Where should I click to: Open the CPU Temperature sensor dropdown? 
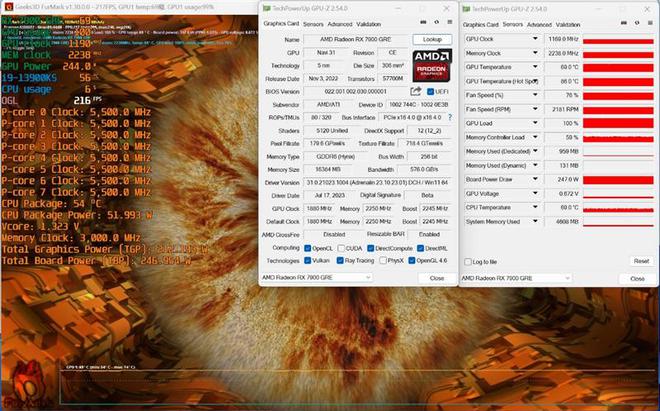[x=535, y=208]
